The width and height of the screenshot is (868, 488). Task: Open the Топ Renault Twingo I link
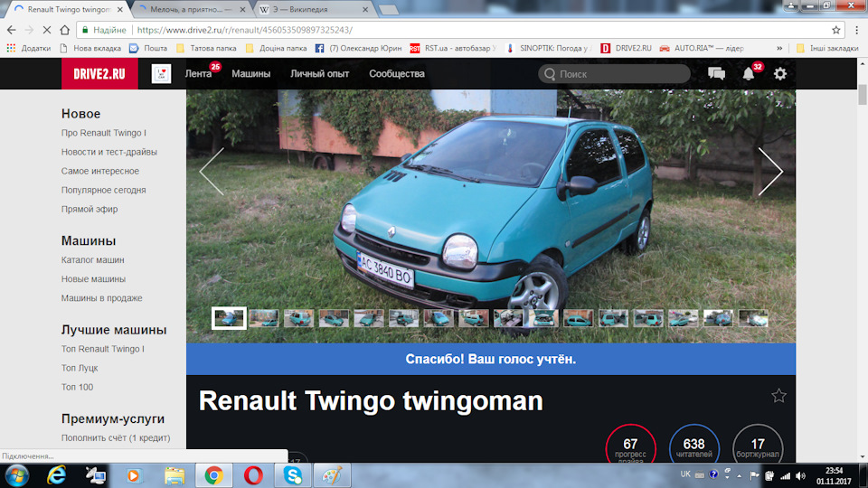click(102, 349)
